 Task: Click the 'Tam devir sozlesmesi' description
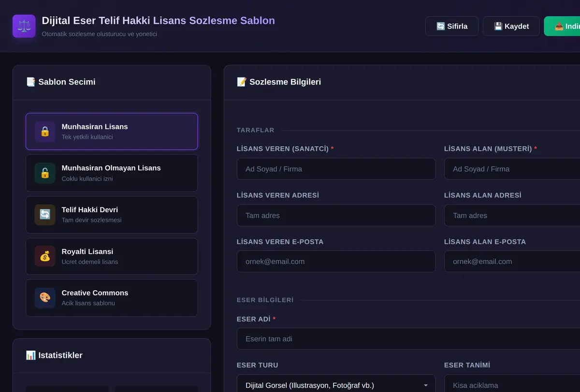[92, 220]
